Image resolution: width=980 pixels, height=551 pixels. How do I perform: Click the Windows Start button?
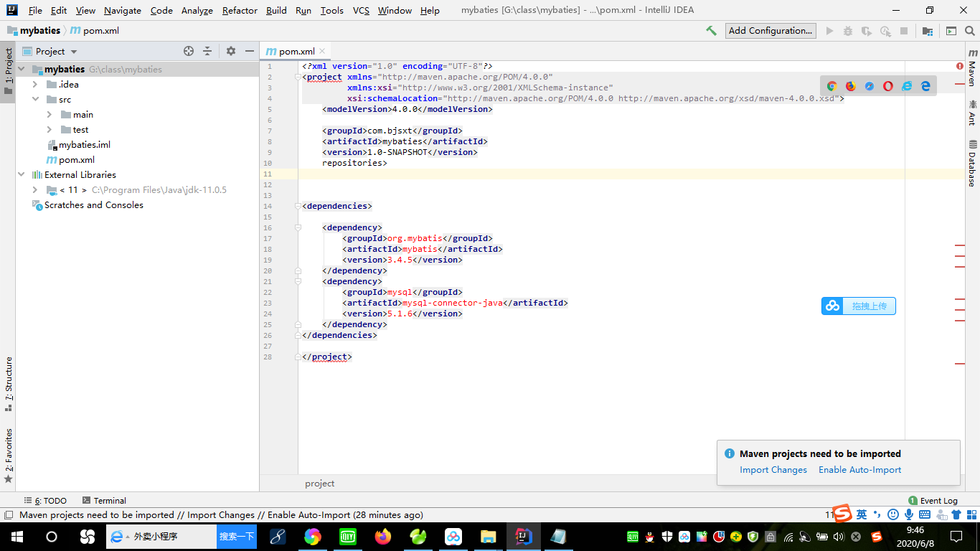point(17,537)
